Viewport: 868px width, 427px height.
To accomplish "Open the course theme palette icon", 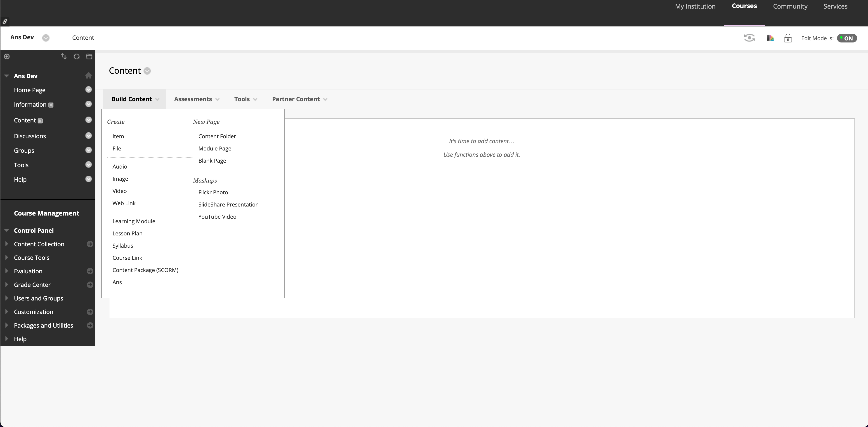I will [770, 38].
